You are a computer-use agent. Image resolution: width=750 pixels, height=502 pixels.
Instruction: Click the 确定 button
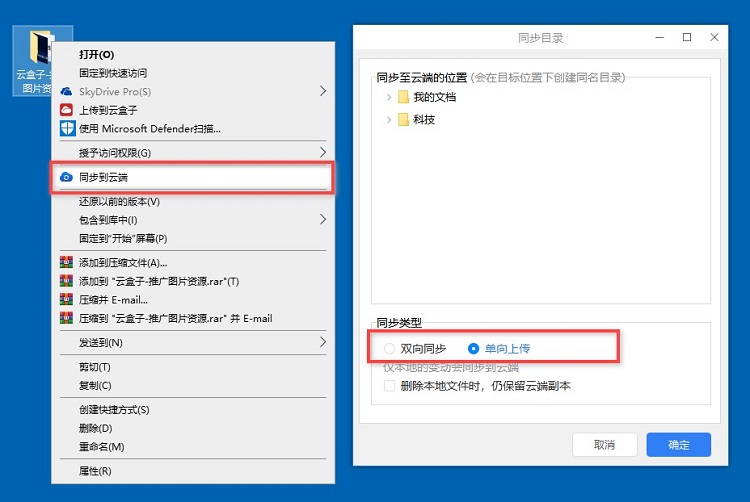[x=678, y=445]
